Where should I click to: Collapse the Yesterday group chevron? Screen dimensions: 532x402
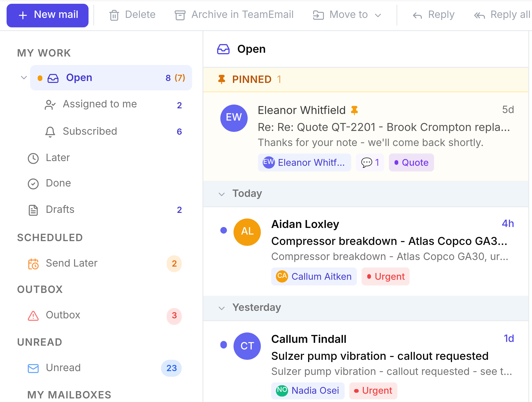point(221,308)
